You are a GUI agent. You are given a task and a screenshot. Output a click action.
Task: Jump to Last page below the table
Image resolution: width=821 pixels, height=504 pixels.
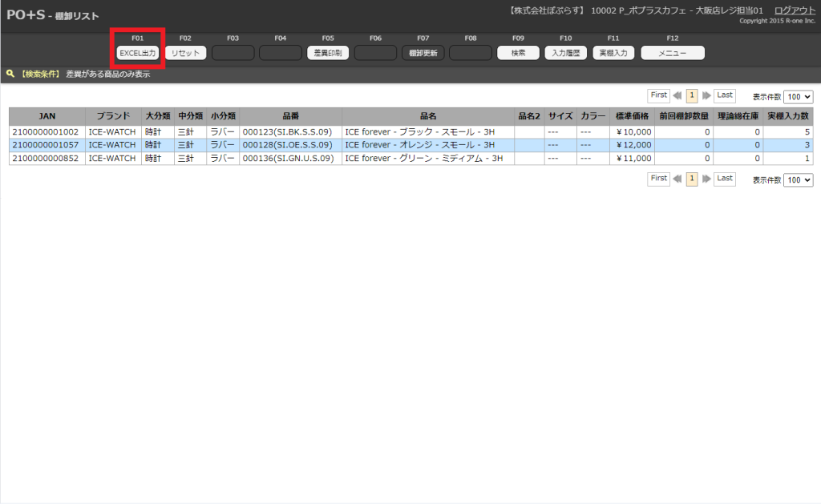pyautogui.click(x=725, y=179)
